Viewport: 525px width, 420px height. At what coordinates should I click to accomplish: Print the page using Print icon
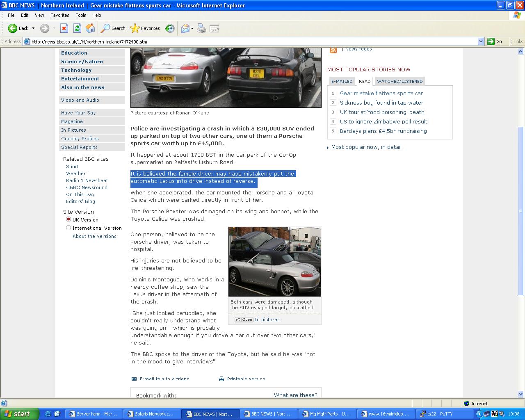coord(201,28)
